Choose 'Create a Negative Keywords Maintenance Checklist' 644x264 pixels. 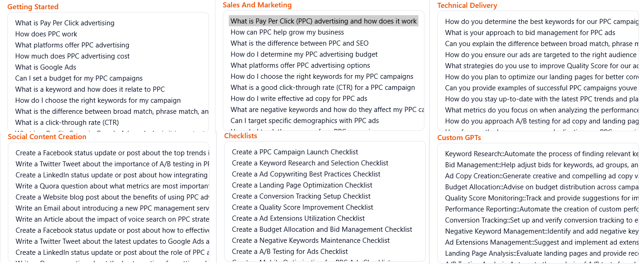tap(311, 241)
